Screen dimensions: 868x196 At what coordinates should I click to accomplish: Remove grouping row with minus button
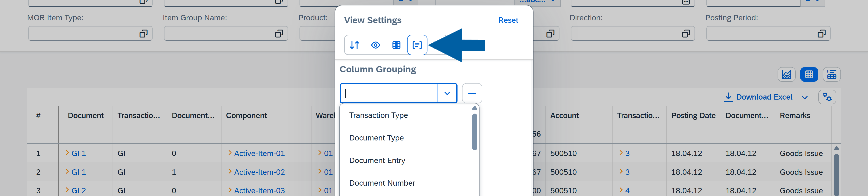click(472, 93)
